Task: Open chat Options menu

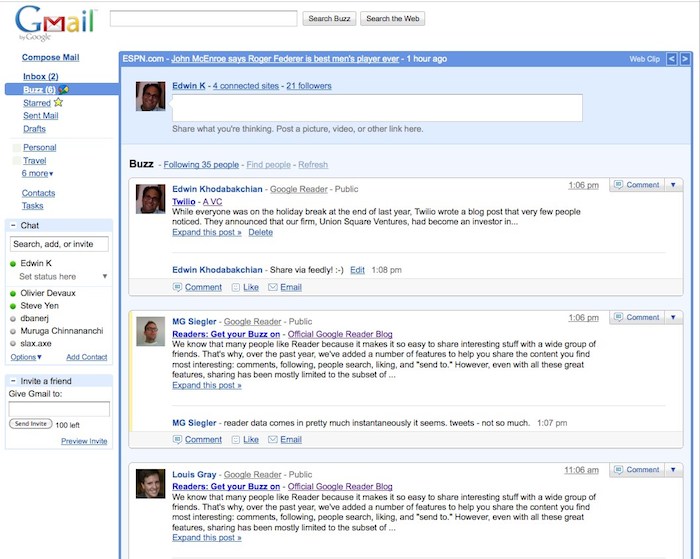Action: click(x=26, y=357)
